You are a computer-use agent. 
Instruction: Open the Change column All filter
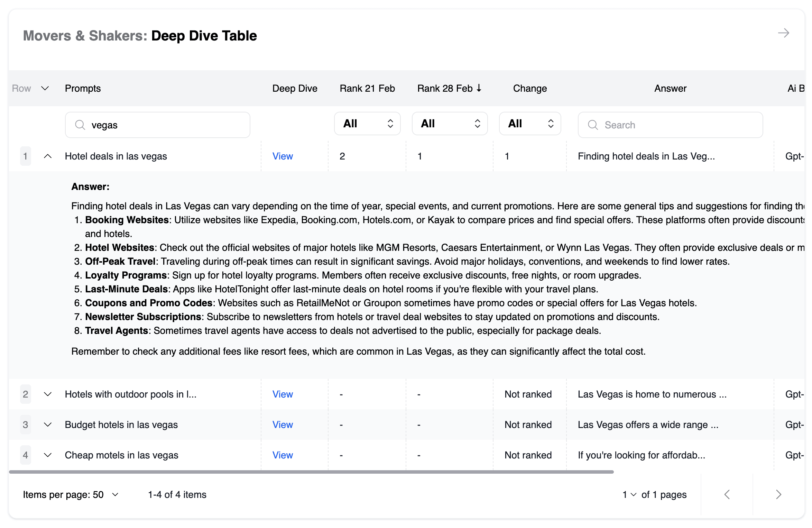pos(530,124)
